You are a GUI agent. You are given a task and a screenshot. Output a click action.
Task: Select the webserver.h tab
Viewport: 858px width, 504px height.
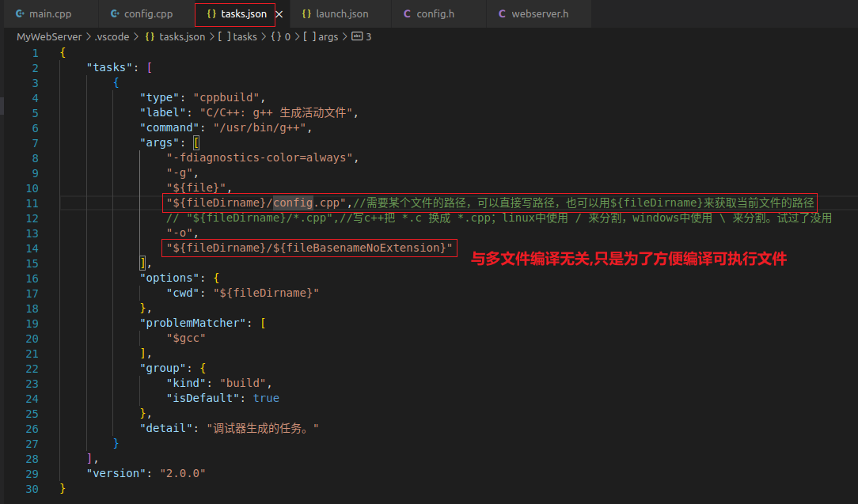click(539, 14)
